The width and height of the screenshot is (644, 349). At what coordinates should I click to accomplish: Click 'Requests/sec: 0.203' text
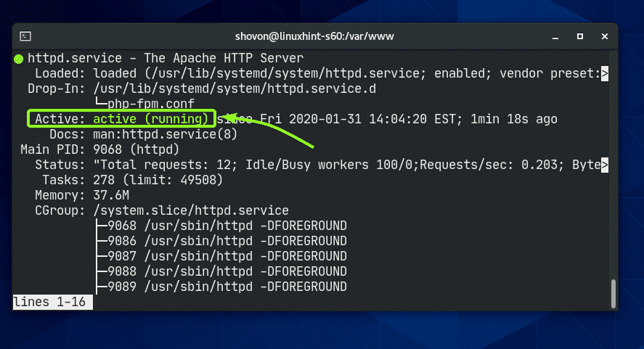click(489, 165)
